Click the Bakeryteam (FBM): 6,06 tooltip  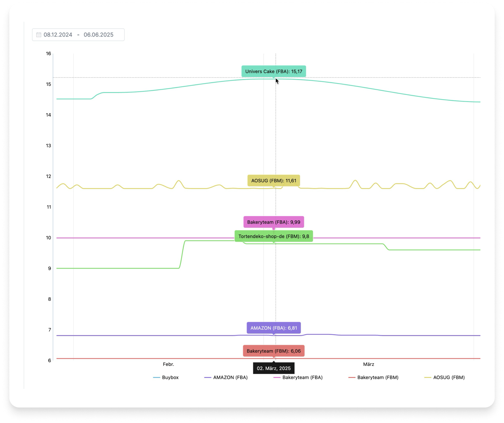pos(274,351)
